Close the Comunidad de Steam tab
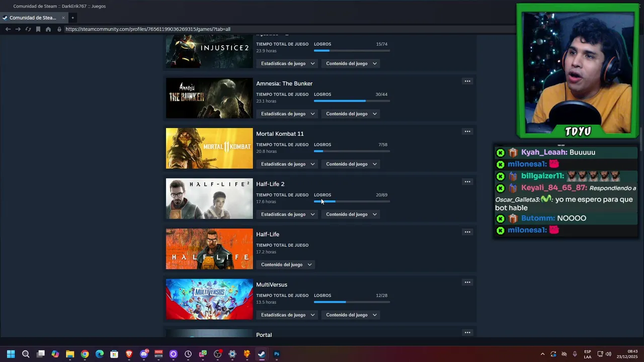Image resolution: width=644 pixels, height=362 pixels. 63,18
